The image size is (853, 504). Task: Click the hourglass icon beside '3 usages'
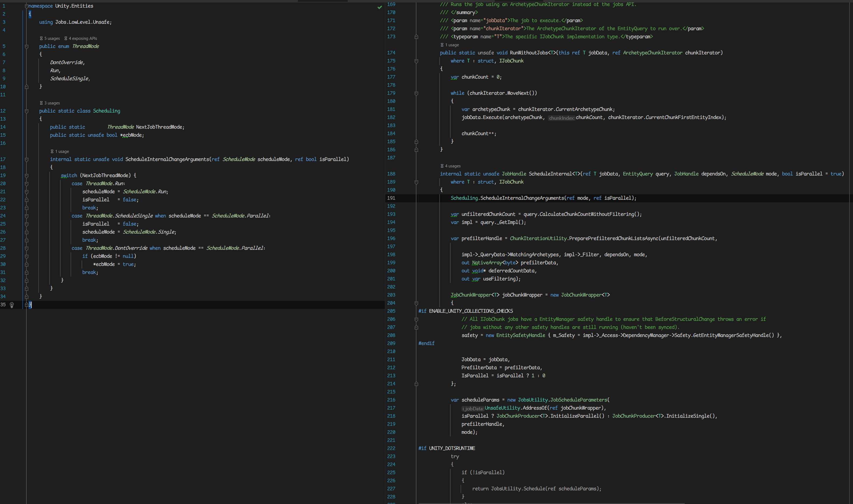click(41, 103)
